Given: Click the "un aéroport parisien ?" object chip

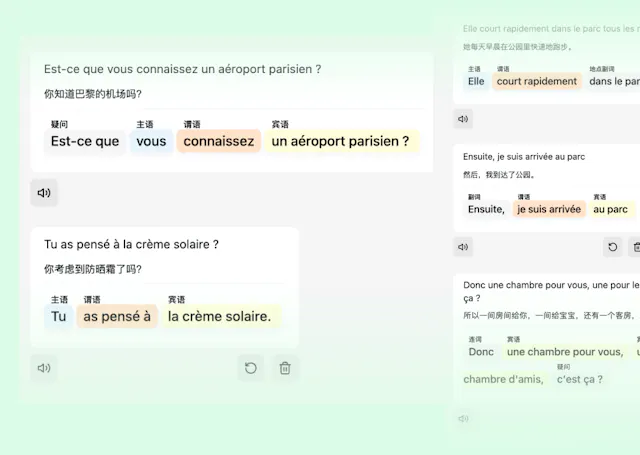Looking at the screenshot, I should (x=340, y=141).
